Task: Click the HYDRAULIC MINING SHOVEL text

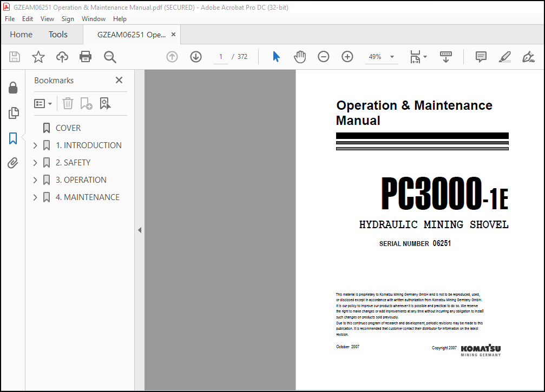Action: [434, 224]
